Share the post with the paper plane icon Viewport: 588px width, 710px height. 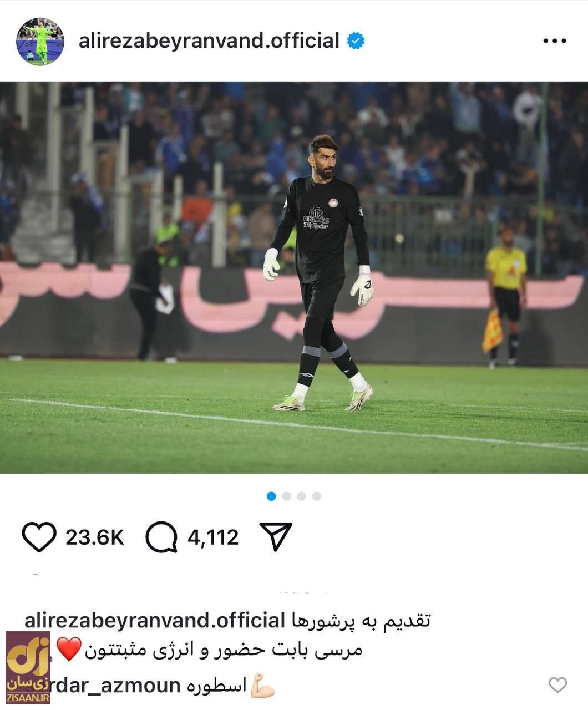click(x=276, y=536)
